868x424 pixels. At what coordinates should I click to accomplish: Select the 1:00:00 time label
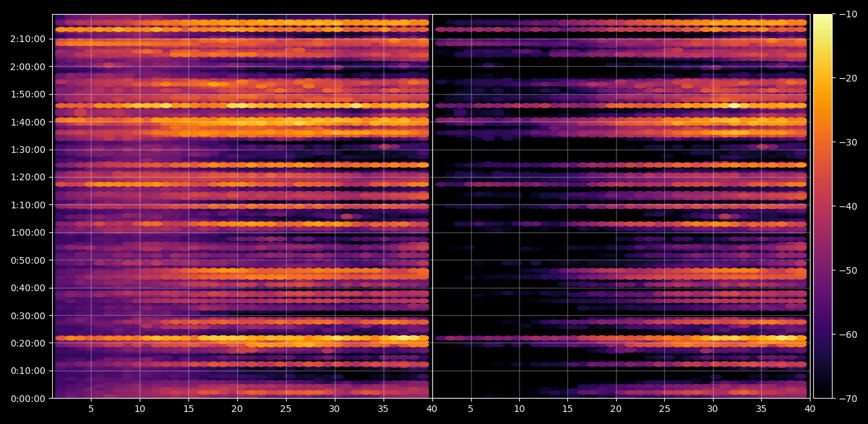pyautogui.click(x=27, y=232)
